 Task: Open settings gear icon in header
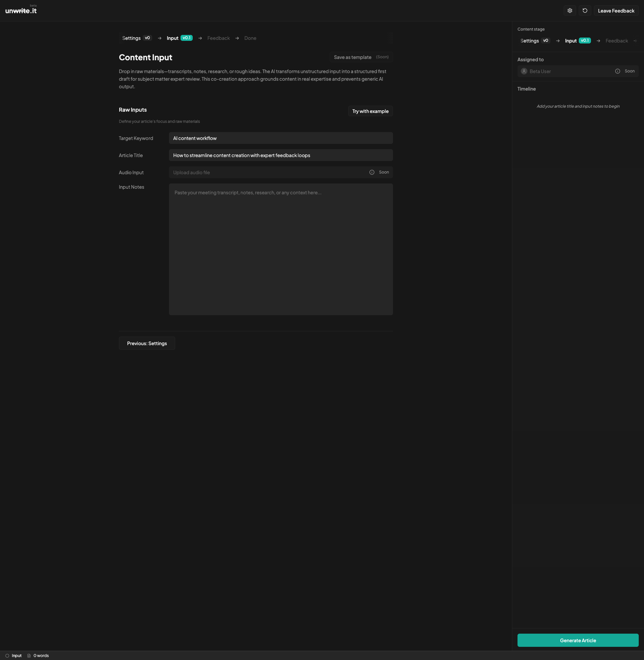point(570,11)
